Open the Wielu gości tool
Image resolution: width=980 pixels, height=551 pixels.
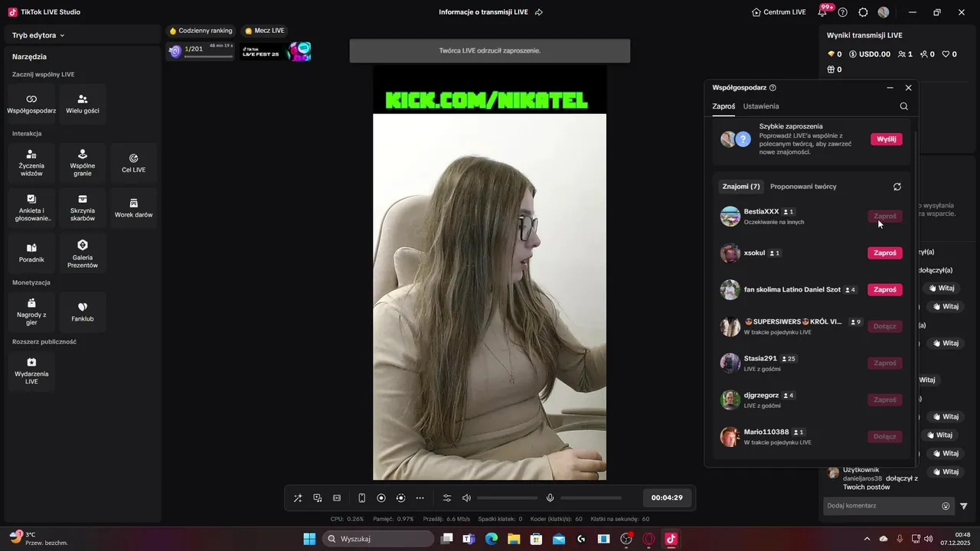tap(83, 104)
